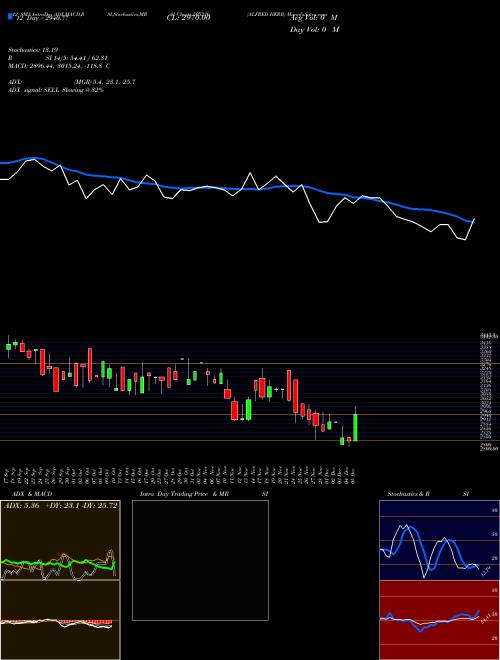Click the tall last green candlestick
This screenshot has height=660, width=500.
coord(356,427)
